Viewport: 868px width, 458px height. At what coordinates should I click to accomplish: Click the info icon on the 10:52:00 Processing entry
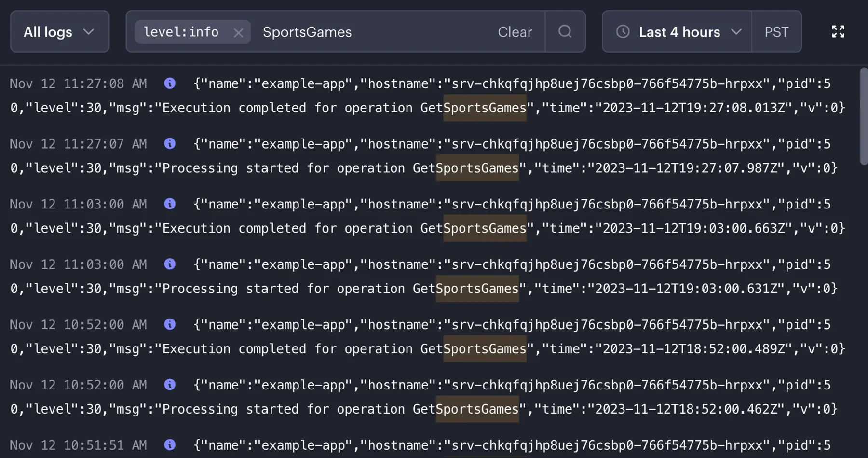coord(170,385)
